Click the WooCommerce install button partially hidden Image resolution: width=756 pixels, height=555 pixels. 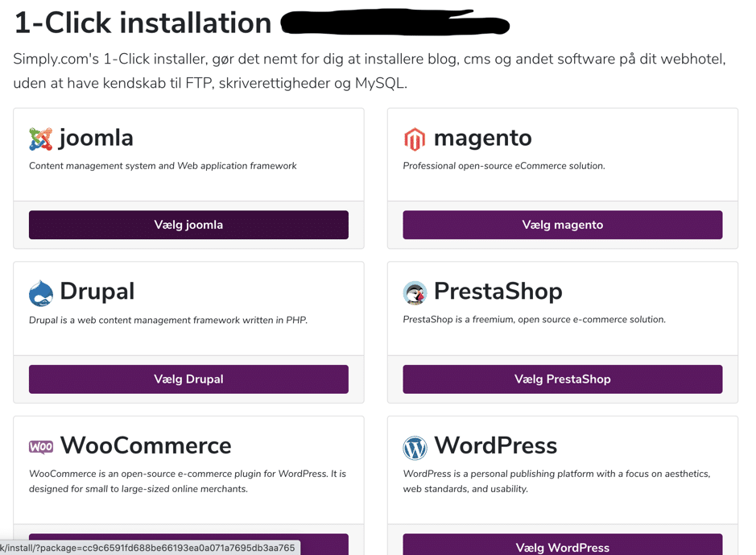[x=324, y=545]
